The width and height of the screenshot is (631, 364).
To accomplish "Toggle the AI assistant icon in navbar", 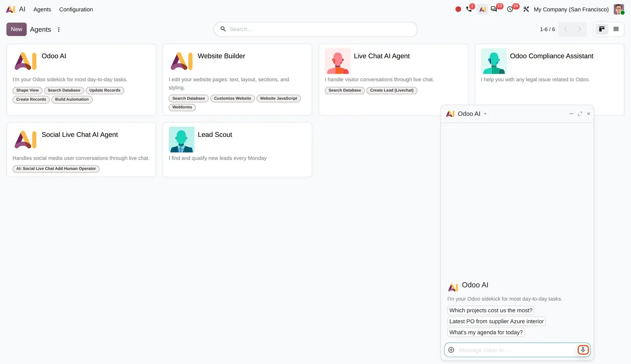I will coord(482,9).
